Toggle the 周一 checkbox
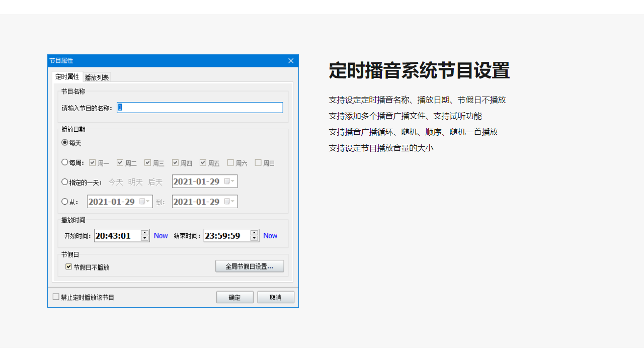Screen dimensions: 644x362 [x=93, y=162]
